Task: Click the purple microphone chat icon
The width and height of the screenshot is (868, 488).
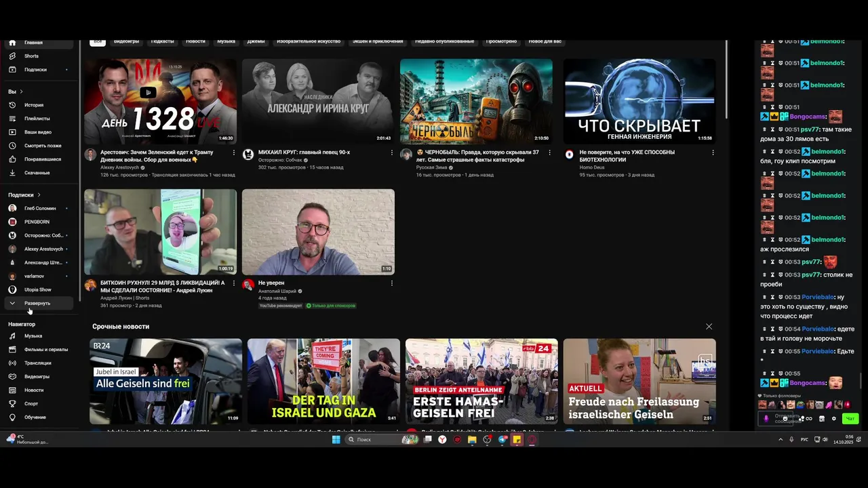Action: [766, 419]
